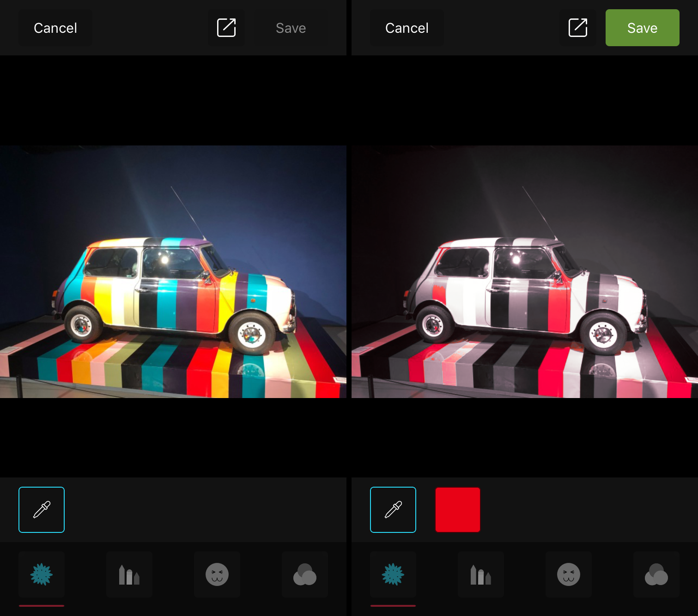698x616 pixels.
Task: Select the red color swatch
Action: click(x=458, y=510)
